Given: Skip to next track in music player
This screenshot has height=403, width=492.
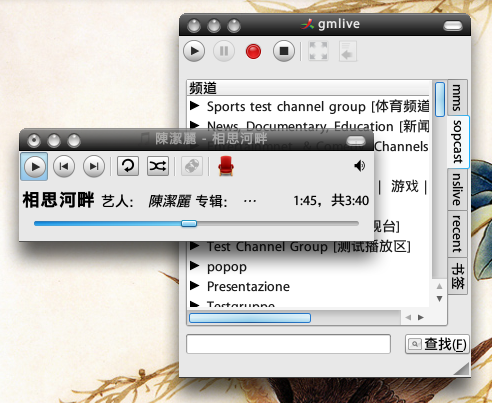Looking at the screenshot, I should [94, 166].
